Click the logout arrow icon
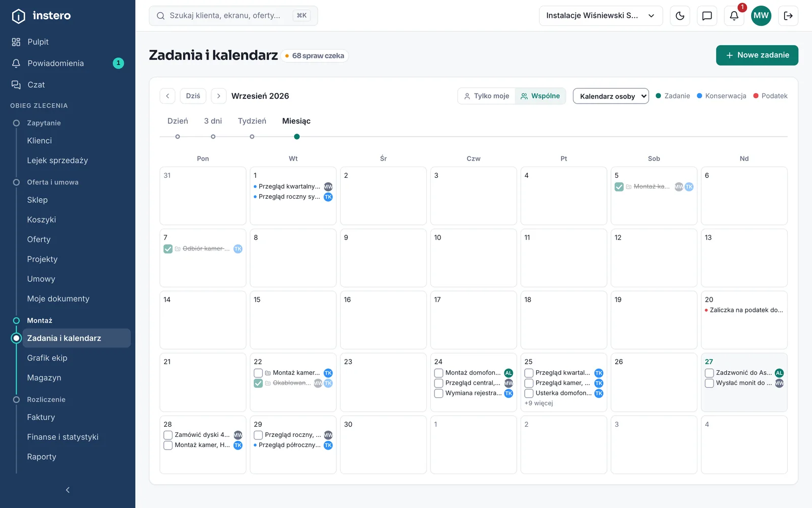812x508 pixels. point(788,16)
